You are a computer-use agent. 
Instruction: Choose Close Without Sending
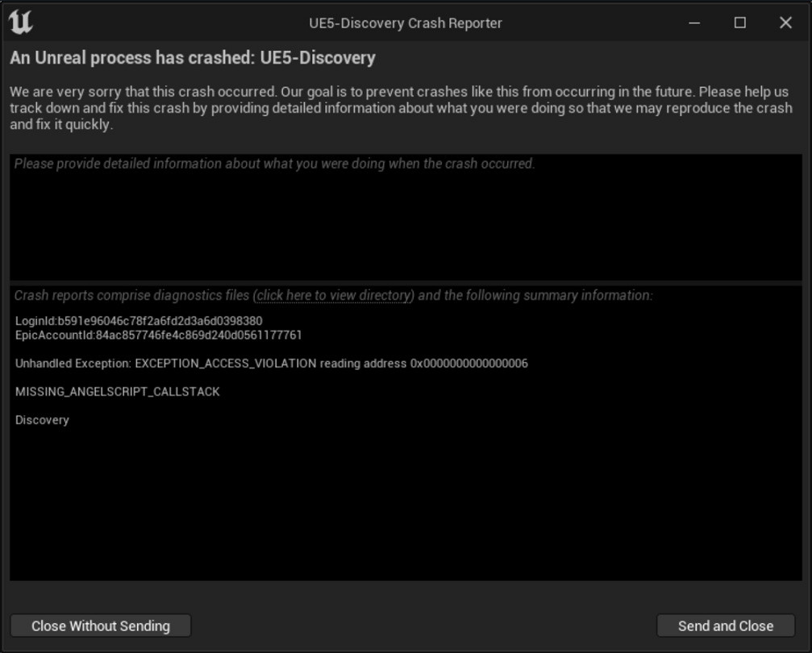(101, 626)
